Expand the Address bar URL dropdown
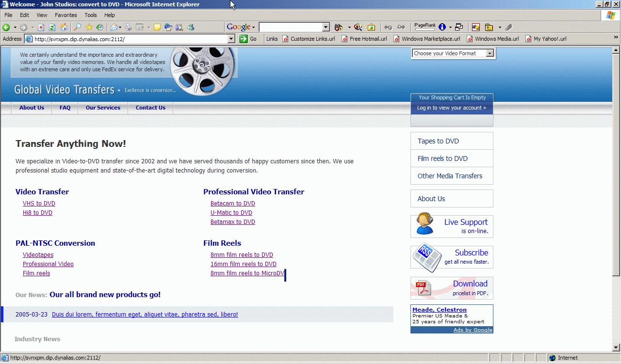Viewport: 621px width, 364px height. click(x=231, y=39)
